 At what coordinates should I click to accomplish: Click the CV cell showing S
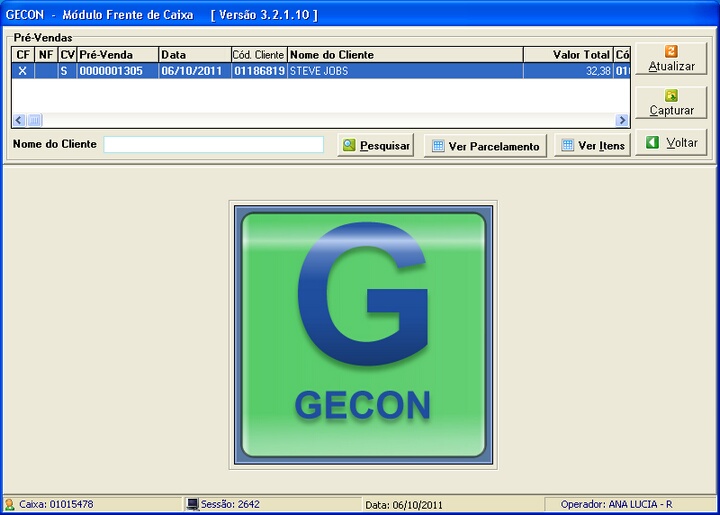tap(66, 71)
